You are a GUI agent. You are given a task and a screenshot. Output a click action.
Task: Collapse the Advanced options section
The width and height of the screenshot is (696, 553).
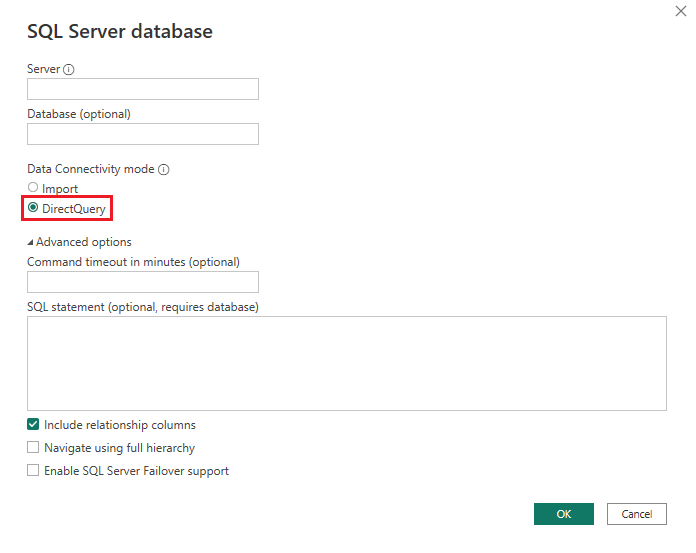coord(30,242)
